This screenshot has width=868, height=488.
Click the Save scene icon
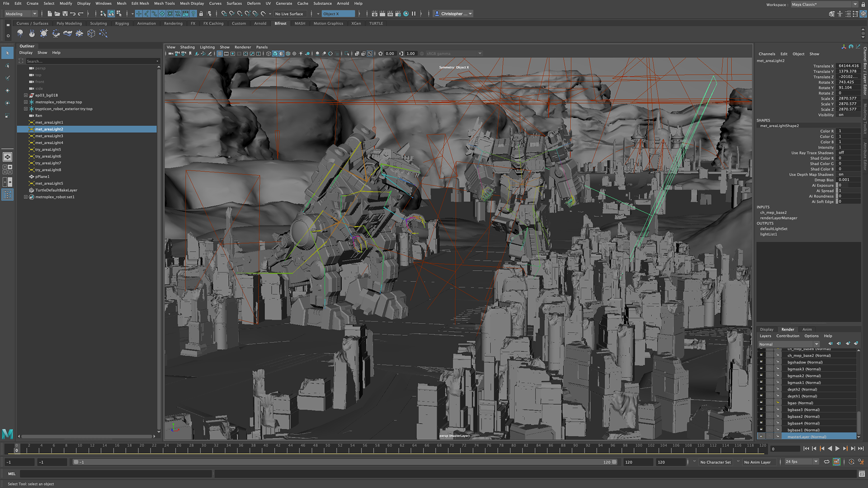click(x=65, y=14)
